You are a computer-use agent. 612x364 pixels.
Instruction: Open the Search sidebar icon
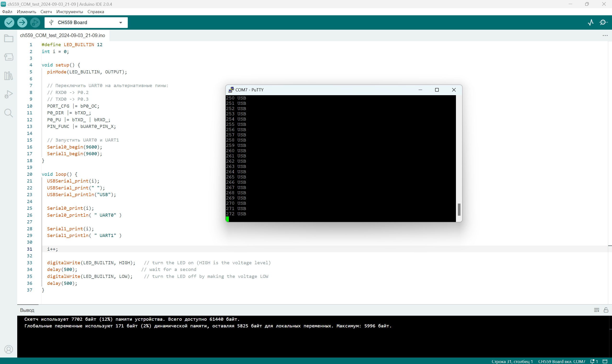coord(9,113)
